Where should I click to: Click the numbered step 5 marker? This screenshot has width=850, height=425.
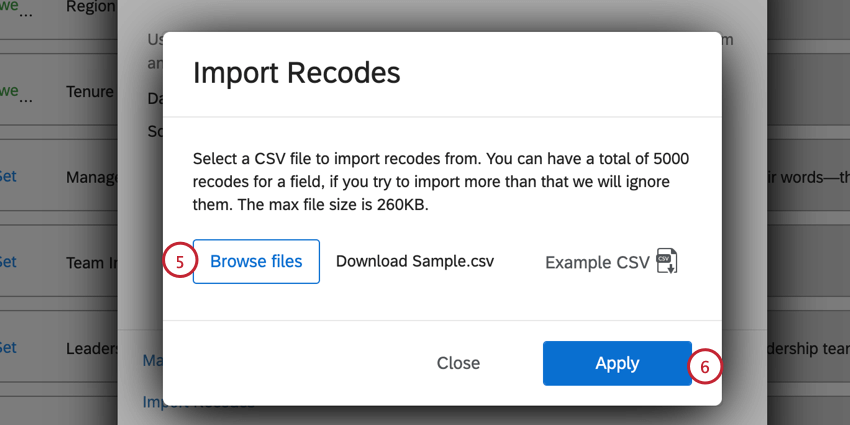tap(178, 262)
